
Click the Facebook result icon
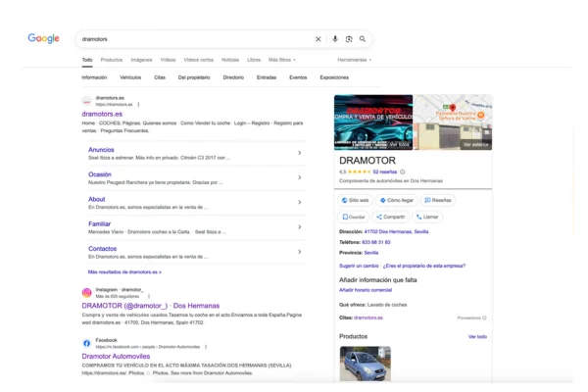pyautogui.click(x=86, y=343)
